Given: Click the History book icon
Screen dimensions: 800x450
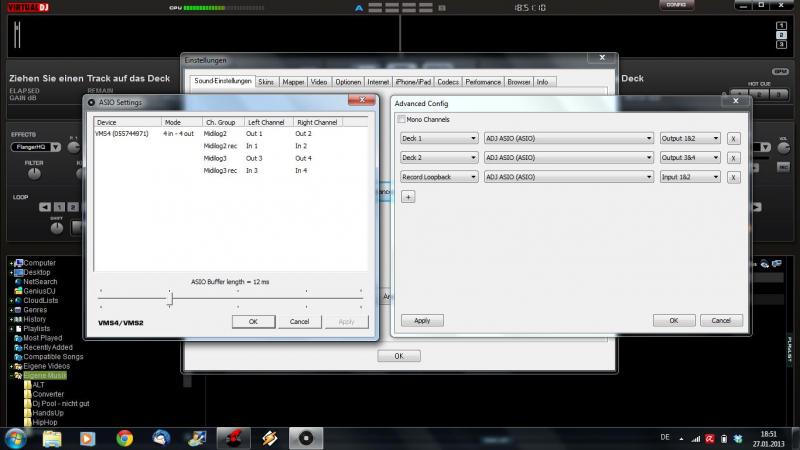Looking at the screenshot, I should (18, 319).
